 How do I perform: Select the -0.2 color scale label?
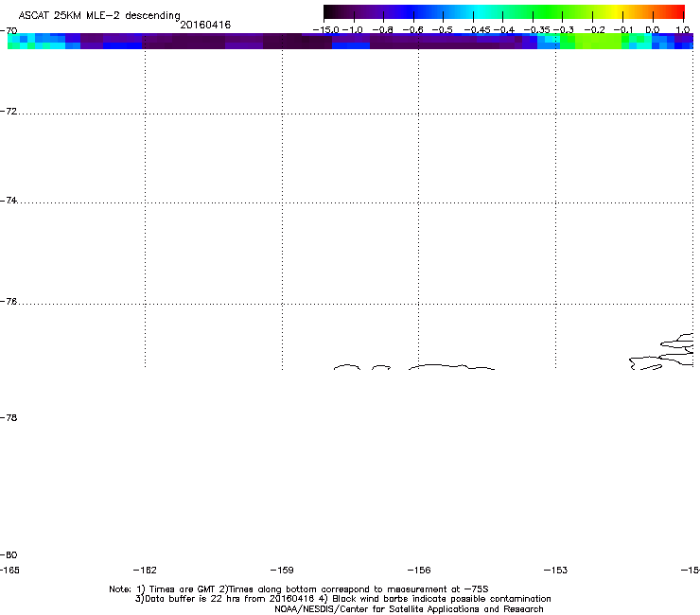click(594, 30)
